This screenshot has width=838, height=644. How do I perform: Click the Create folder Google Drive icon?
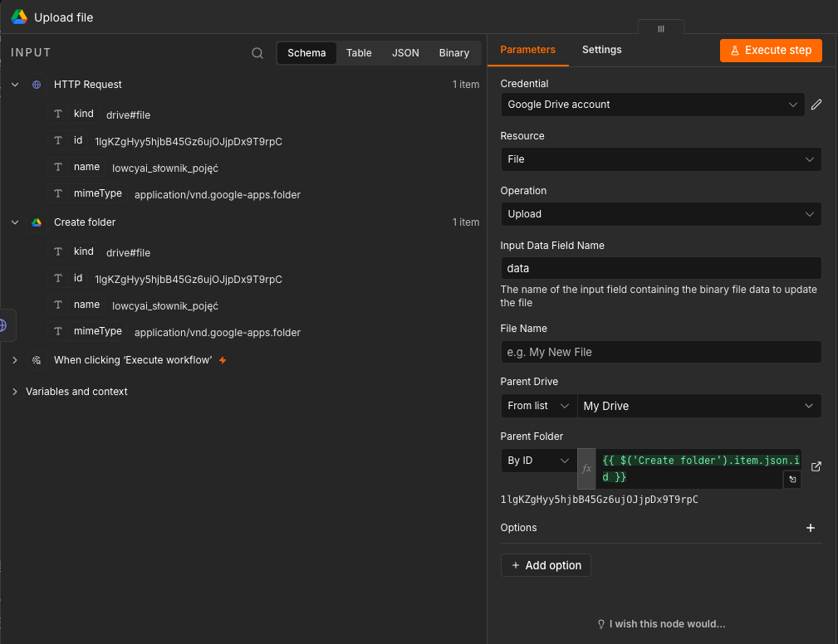coord(37,222)
